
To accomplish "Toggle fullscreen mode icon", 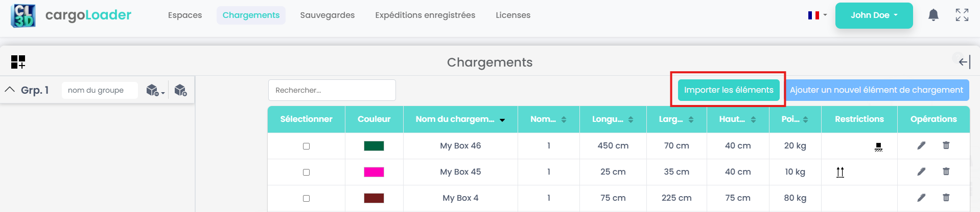I will coord(962,15).
